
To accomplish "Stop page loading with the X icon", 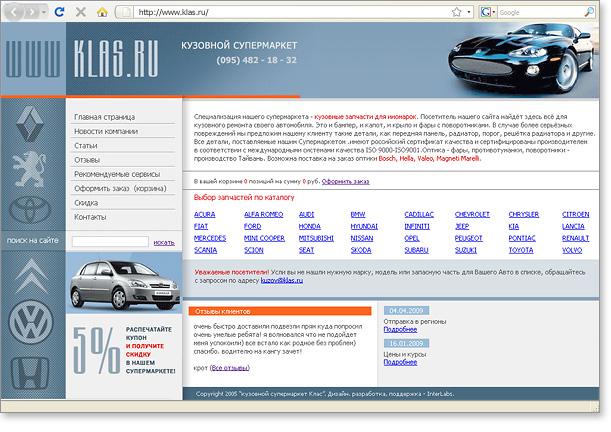I will click(81, 12).
